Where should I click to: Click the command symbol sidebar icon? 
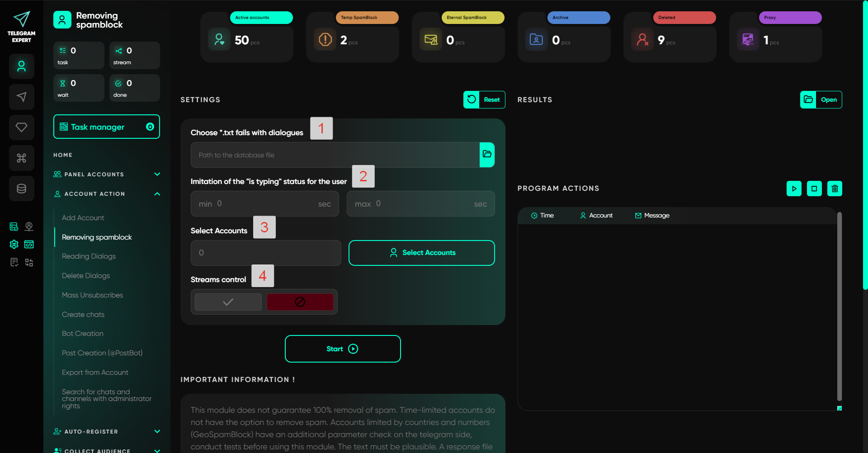[x=21, y=158]
